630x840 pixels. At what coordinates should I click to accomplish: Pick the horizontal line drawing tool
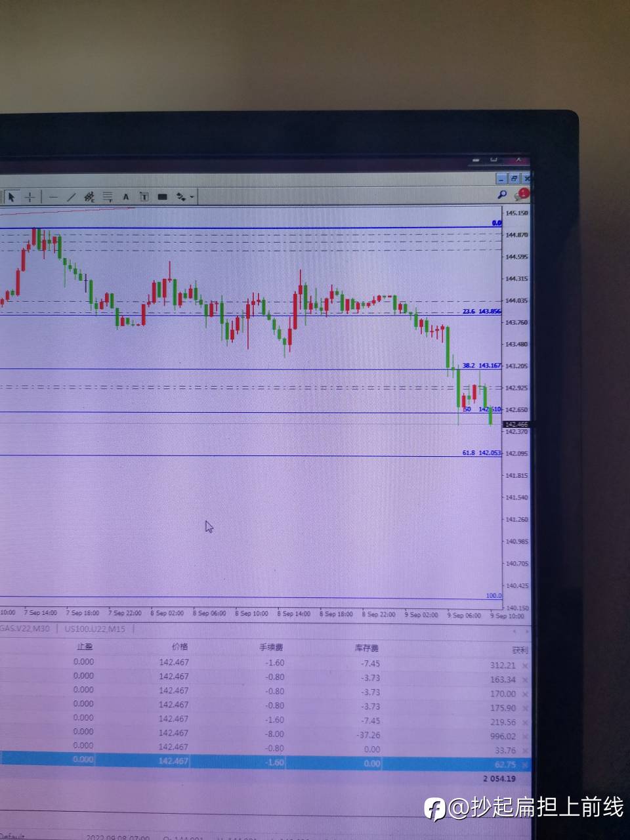pos(53,197)
